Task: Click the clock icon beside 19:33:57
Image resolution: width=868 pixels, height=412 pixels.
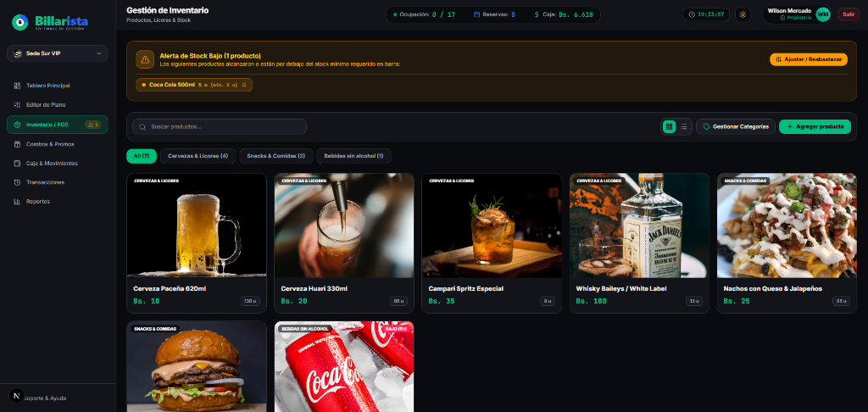Action: tap(692, 14)
